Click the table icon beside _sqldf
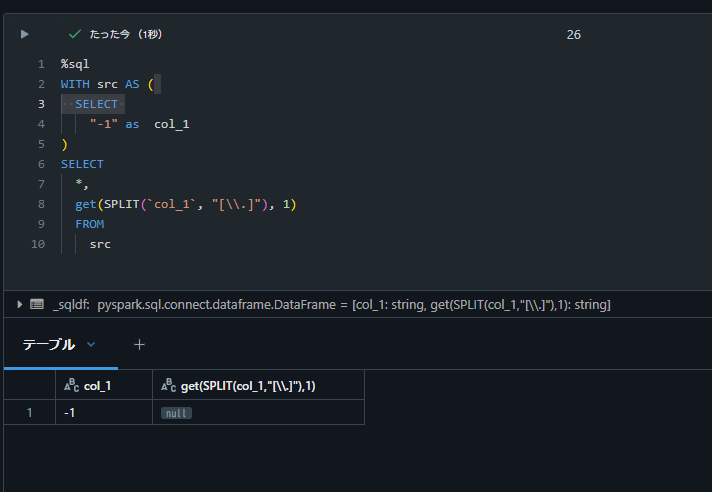Viewport: 712px width, 492px height. (x=37, y=304)
